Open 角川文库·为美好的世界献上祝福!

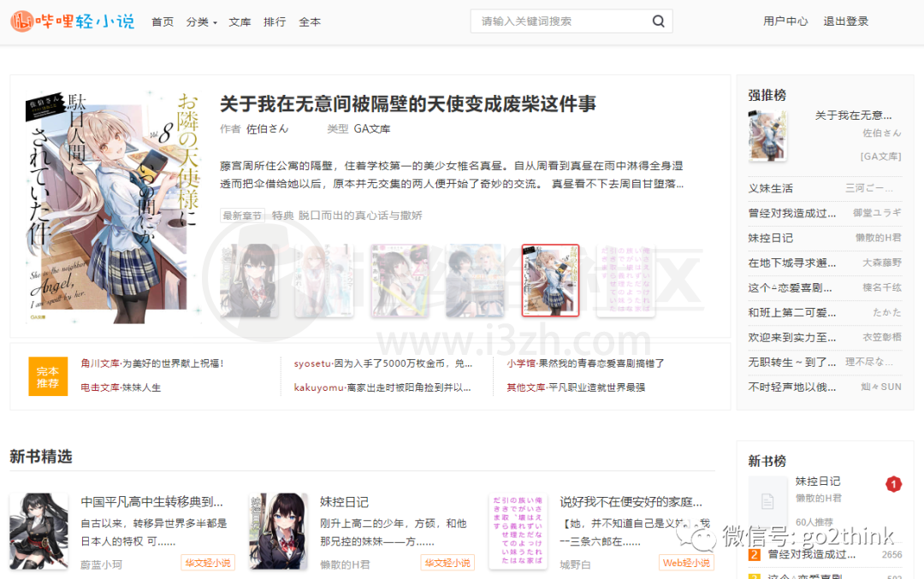[152, 363]
